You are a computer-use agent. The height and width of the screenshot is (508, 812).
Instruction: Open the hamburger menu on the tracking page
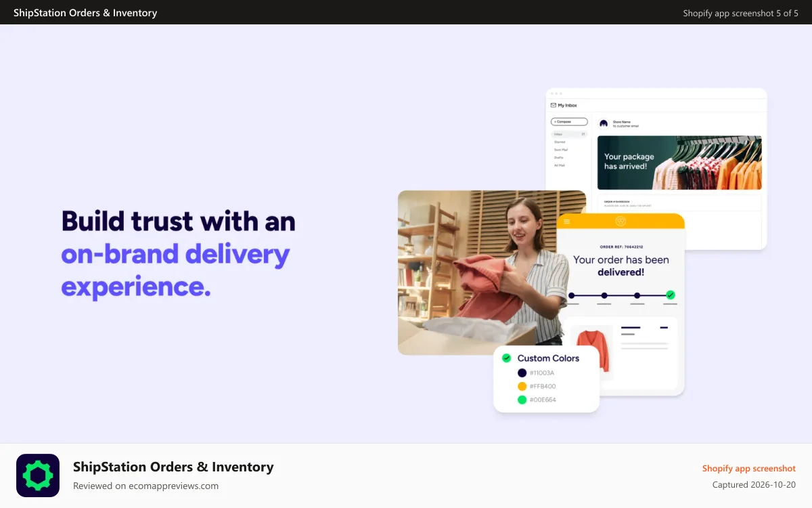tap(566, 221)
